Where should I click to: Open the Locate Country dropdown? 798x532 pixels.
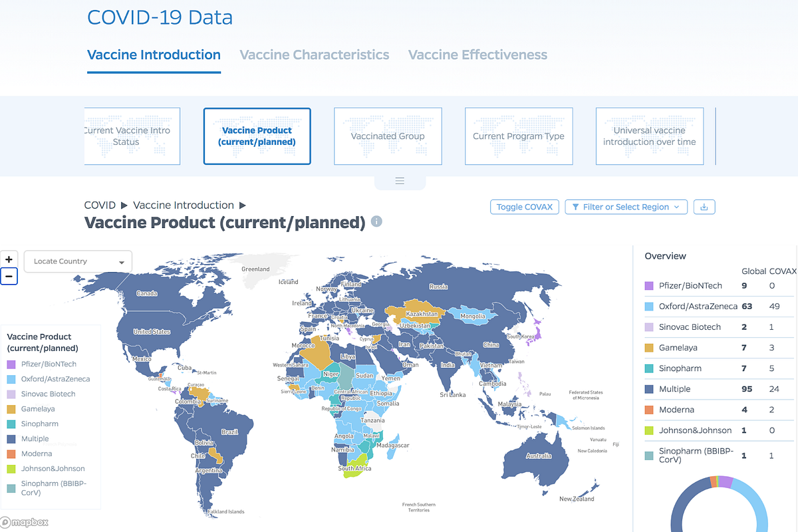click(77, 261)
